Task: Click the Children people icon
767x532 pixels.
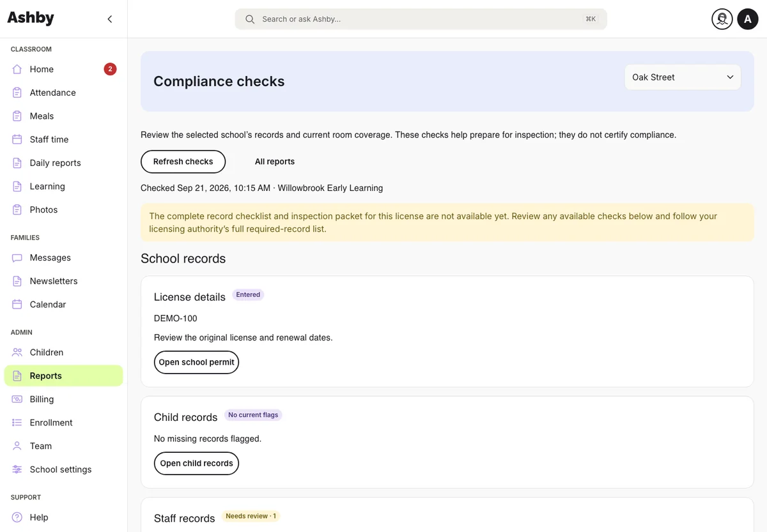Action: 17,353
